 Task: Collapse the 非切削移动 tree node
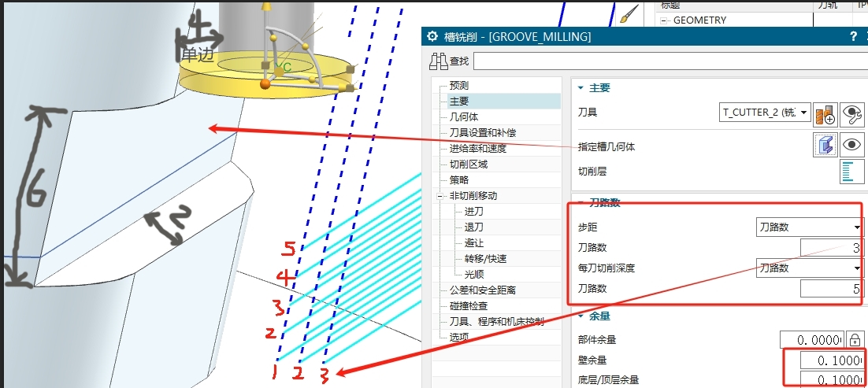pyautogui.click(x=440, y=196)
